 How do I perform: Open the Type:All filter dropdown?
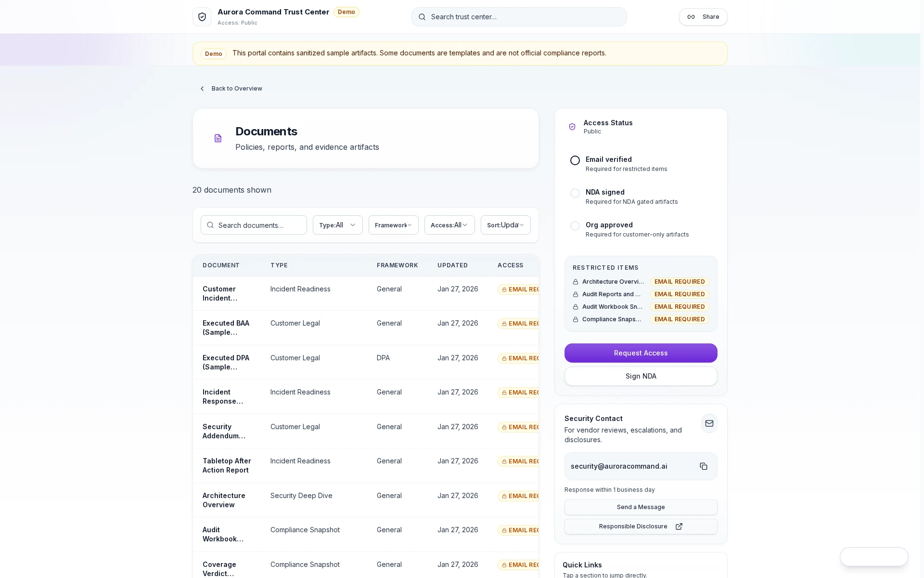(337, 225)
